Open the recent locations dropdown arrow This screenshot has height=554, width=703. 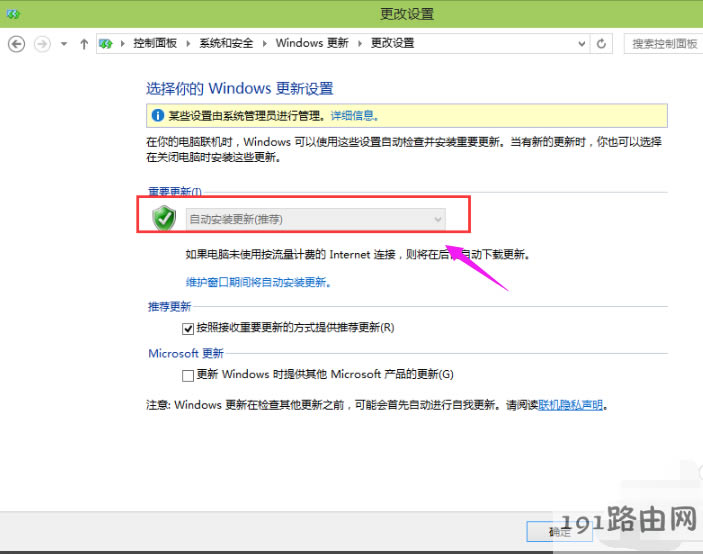coord(64,44)
